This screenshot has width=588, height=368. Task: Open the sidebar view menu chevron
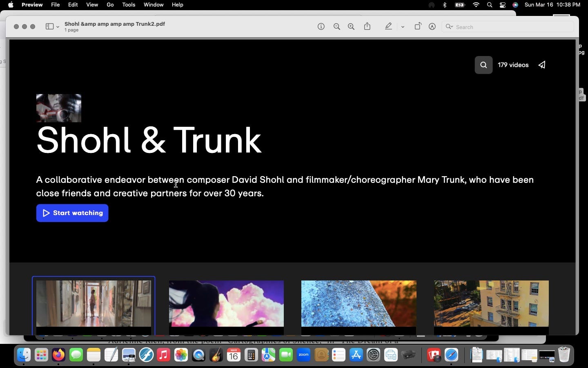point(58,27)
